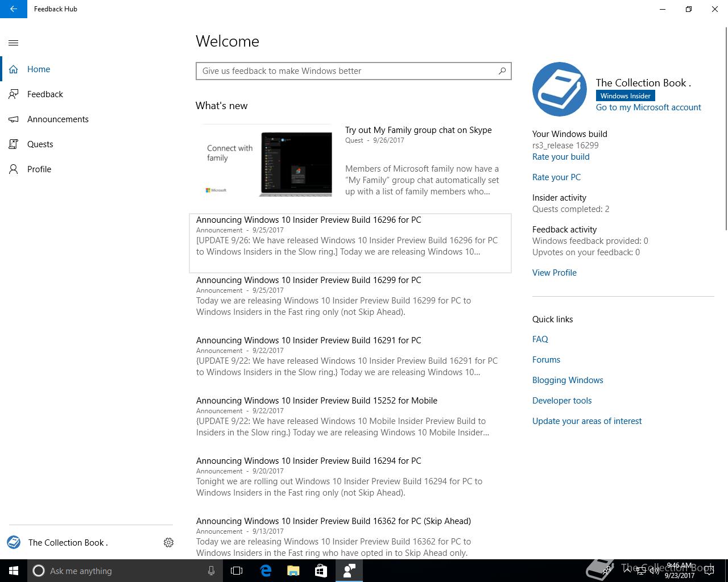The height and width of the screenshot is (582, 728).
Task: Click the large book profile picture
Action: (560, 89)
